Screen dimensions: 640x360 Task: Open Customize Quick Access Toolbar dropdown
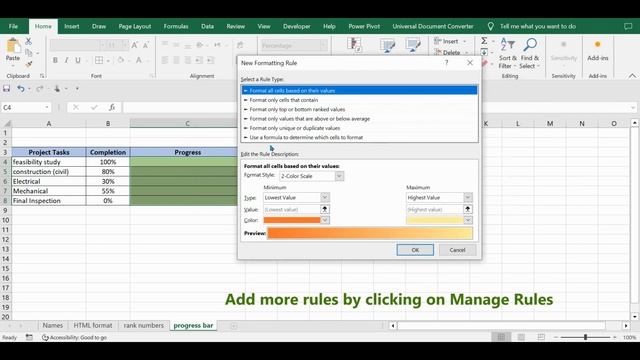click(x=77, y=89)
